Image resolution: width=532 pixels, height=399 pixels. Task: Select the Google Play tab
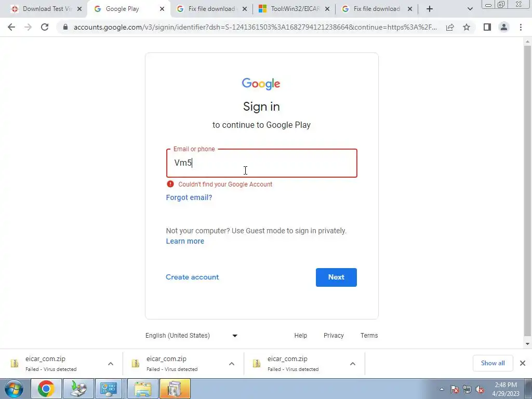tap(122, 9)
